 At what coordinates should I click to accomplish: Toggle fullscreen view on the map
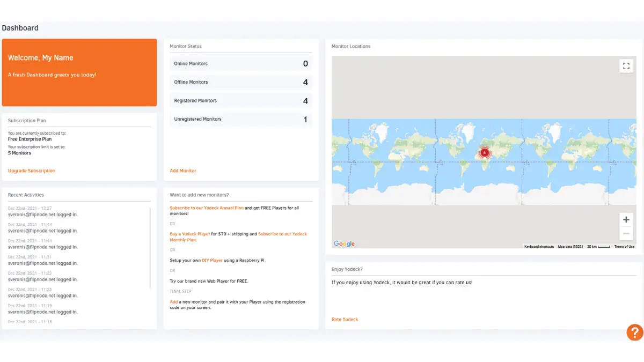click(626, 66)
